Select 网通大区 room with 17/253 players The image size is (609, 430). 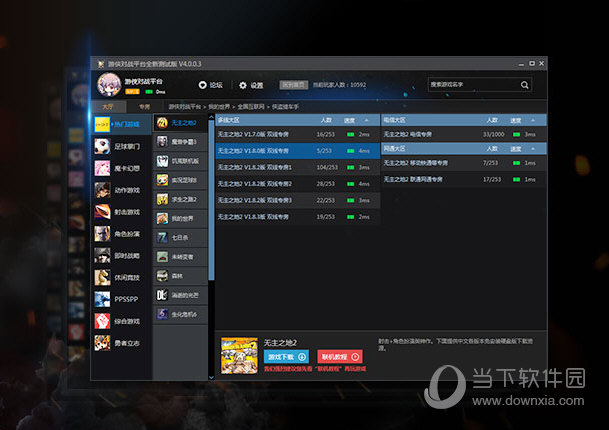pyautogui.click(x=464, y=179)
